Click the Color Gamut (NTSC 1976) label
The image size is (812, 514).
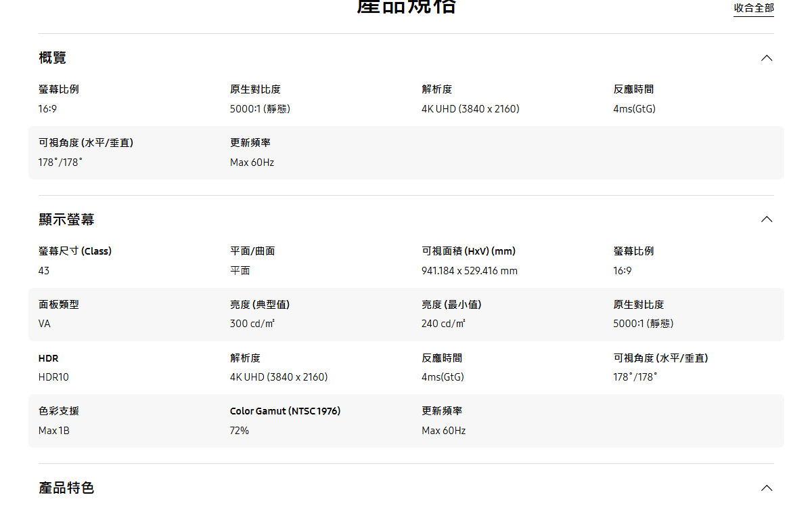(285, 411)
